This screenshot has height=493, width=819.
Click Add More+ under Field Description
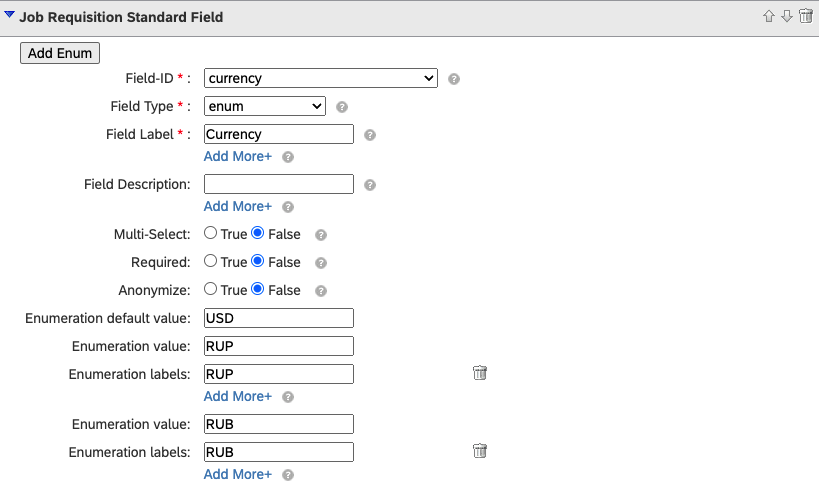click(x=238, y=206)
